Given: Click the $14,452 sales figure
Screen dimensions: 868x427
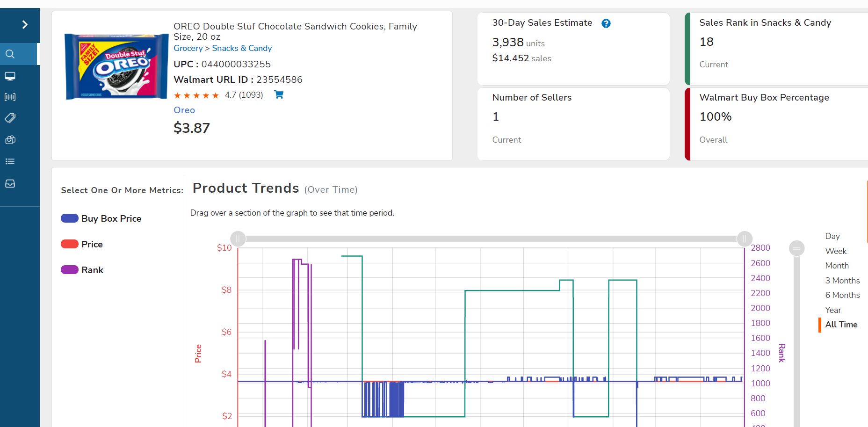Looking at the screenshot, I should click(x=521, y=58).
